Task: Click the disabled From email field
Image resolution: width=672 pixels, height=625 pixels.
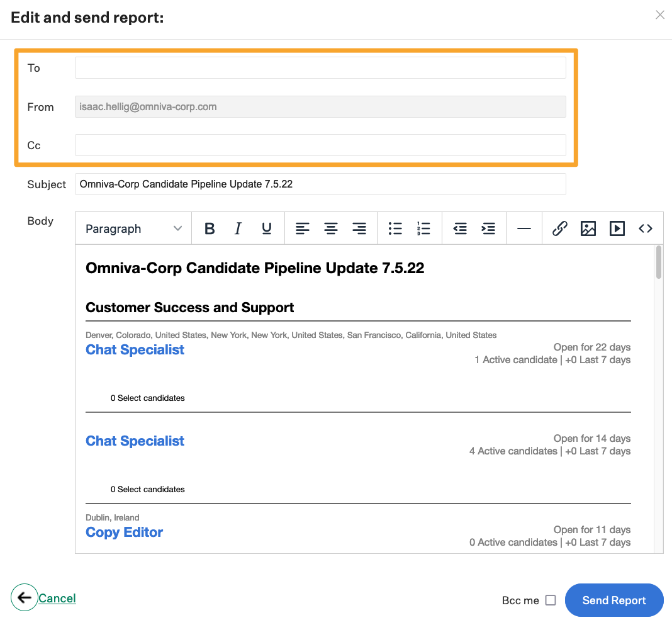Action: (320, 107)
